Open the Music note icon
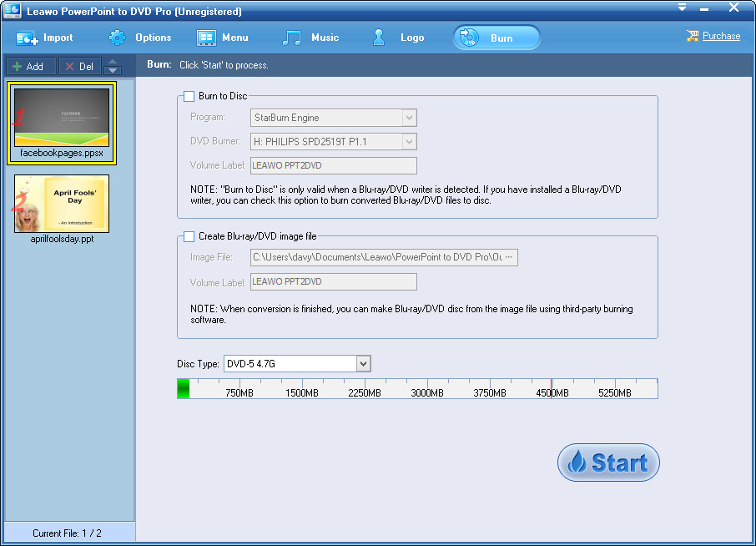 pyautogui.click(x=292, y=38)
